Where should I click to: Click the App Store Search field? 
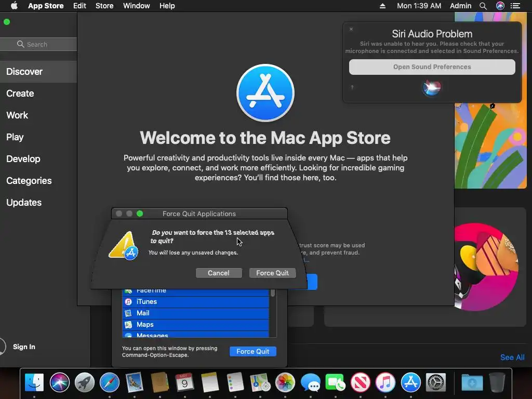pyautogui.click(x=38, y=44)
